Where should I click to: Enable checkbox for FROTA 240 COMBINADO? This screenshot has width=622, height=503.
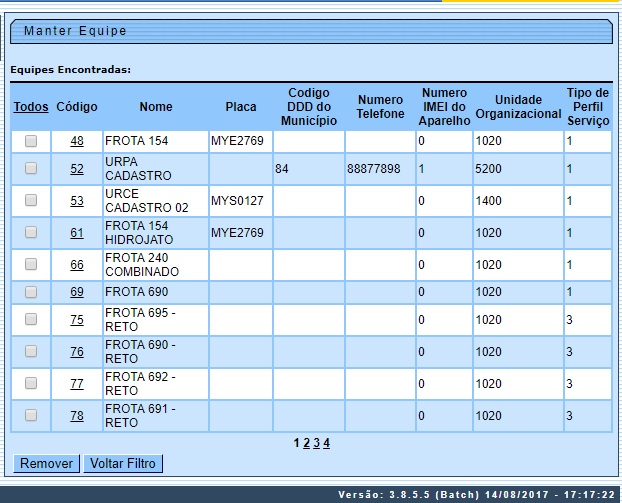tap(31, 265)
